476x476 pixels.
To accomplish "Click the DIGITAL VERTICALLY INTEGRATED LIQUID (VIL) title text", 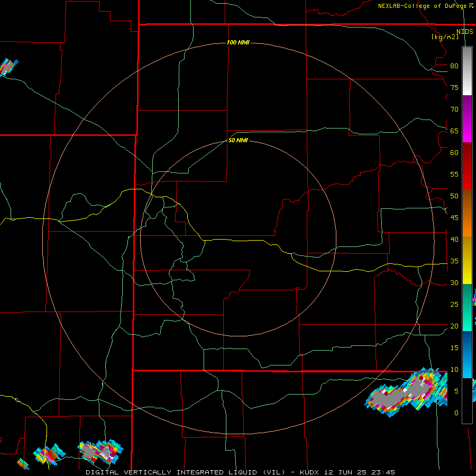I will pos(186,472).
